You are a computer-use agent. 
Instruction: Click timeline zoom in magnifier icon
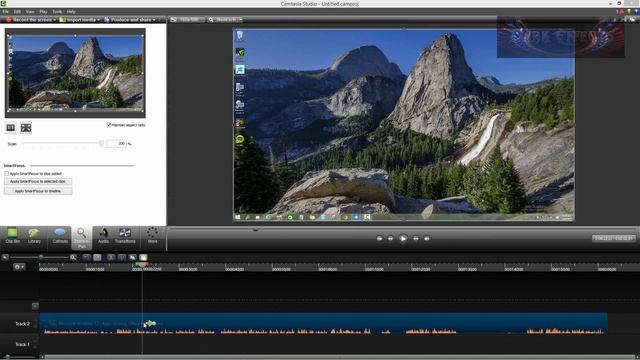click(73, 257)
